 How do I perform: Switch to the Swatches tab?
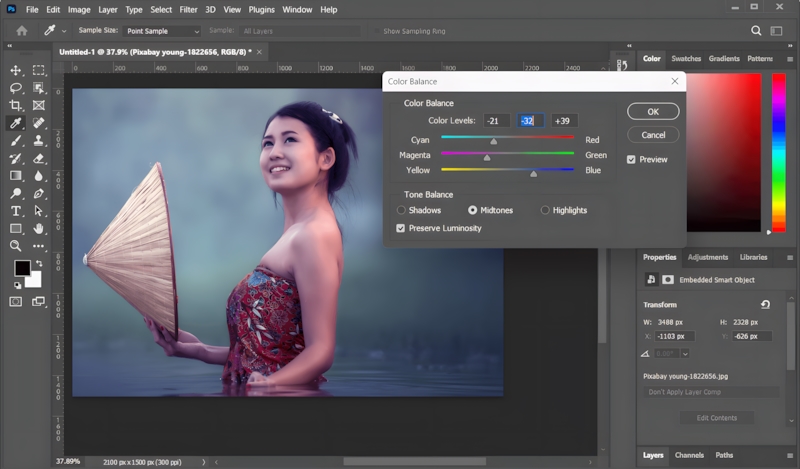coord(686,59)
